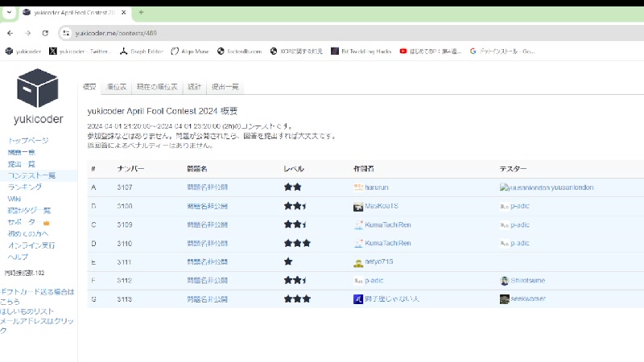The image size is (644, 362).
Task: Open problem 3113 title link
Action: click(208, 299)
